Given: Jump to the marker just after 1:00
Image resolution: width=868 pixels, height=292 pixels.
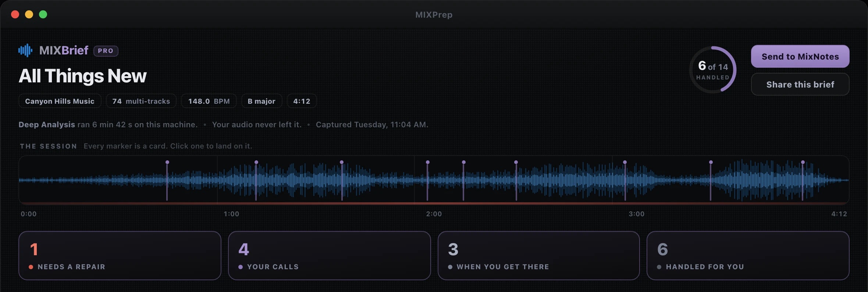Looking at the screenshot, I should (256, 180).
